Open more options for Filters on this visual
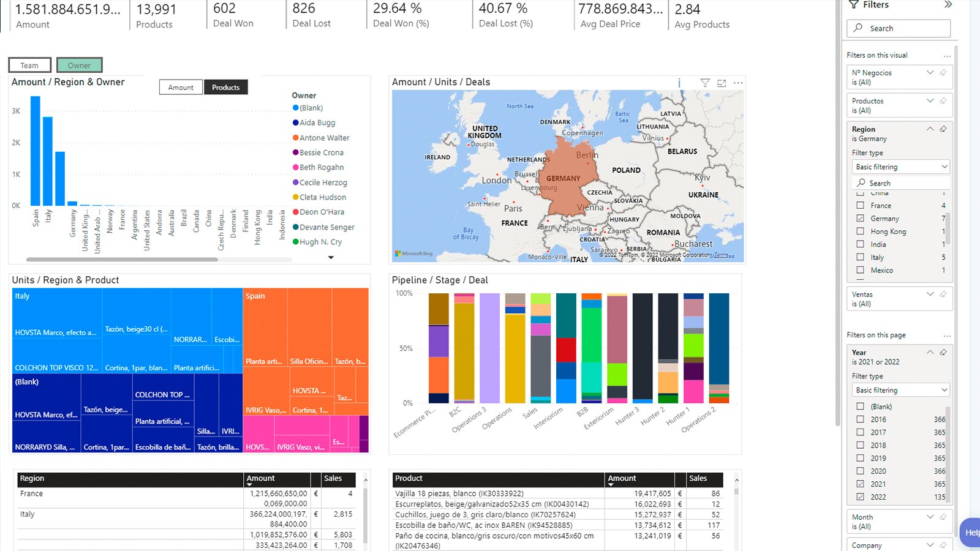The width and height of the screenshot is (980, 551). (947, 56)
